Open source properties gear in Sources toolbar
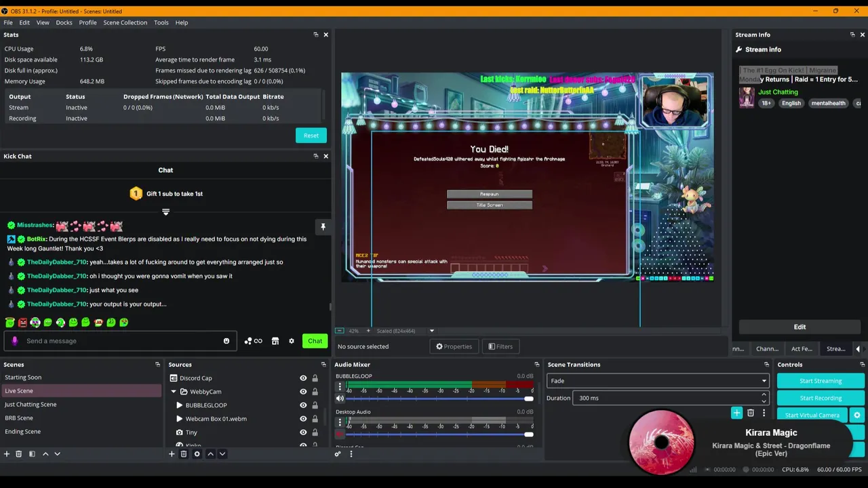Image resolution: width=868 pixels, height=488 pixels. tap(197, 454)
